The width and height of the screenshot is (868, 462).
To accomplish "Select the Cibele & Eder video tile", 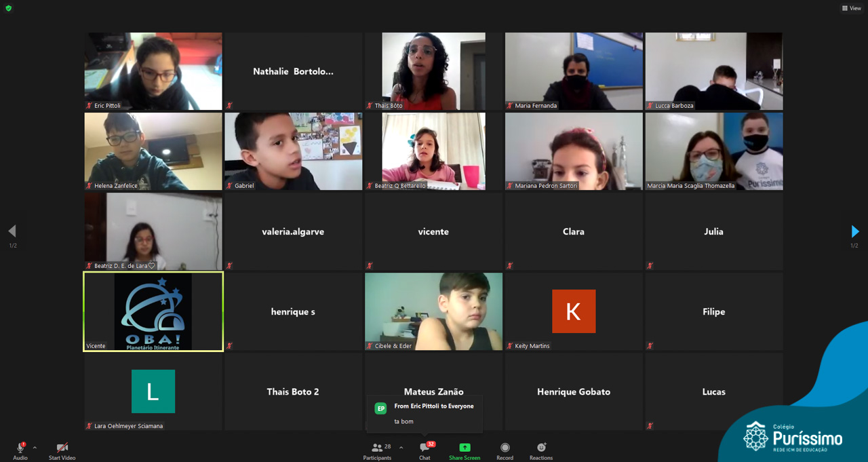I will click(x=433, y=311).
